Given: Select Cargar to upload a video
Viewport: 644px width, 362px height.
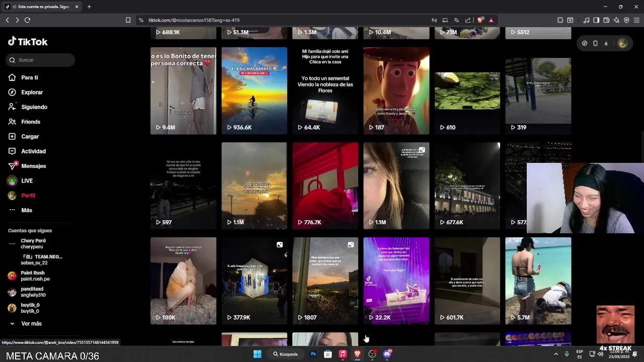Looking at the screenshot, I should point(24,137).
